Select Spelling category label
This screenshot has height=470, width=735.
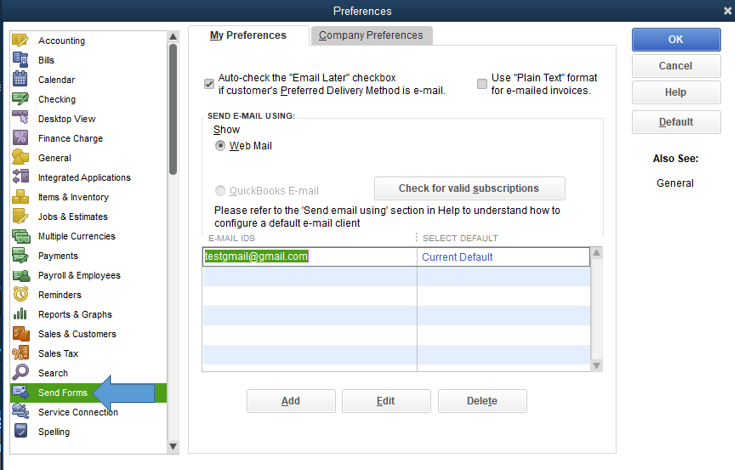pyautogui.click(x=54, y=432)
